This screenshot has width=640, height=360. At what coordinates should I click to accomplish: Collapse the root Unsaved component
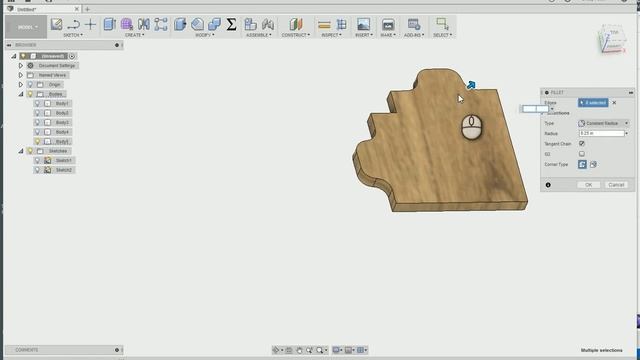coord(14,56)
